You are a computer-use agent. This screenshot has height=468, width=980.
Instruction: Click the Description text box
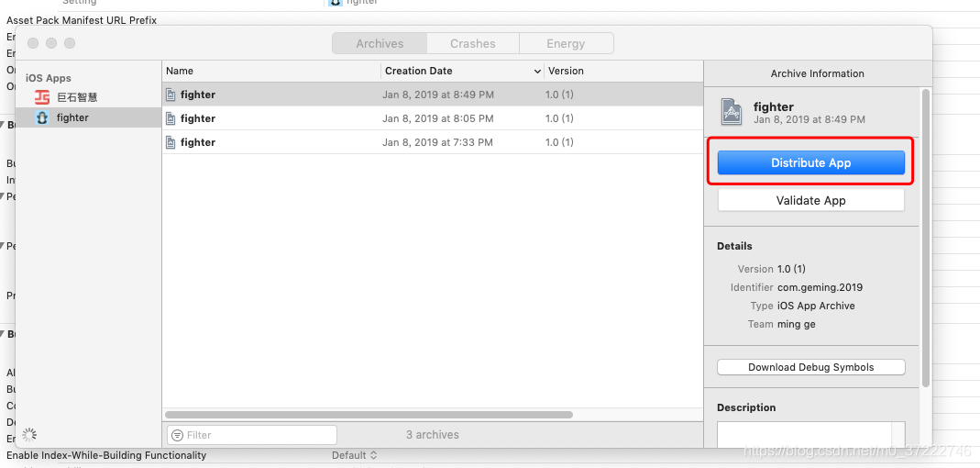[810, 435]
